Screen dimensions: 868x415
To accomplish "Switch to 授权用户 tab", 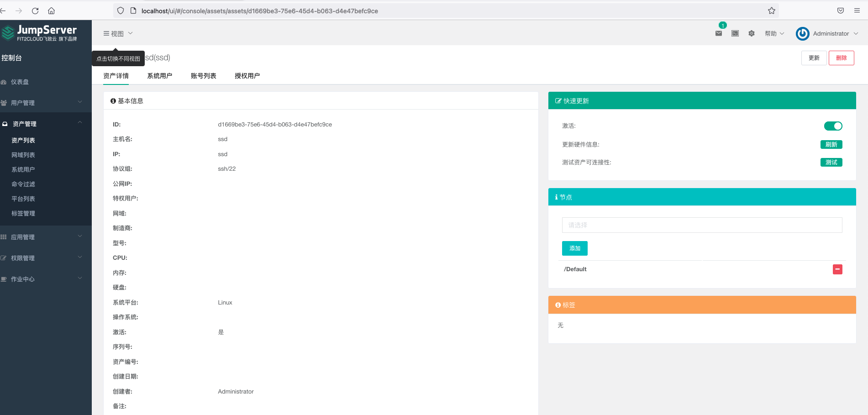I will point(247,76).
